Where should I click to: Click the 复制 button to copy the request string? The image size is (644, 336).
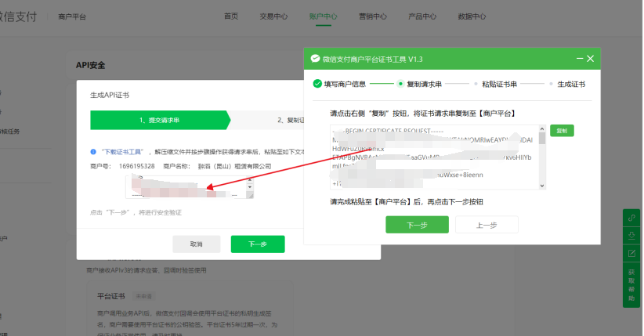click(x=562, y=131)
